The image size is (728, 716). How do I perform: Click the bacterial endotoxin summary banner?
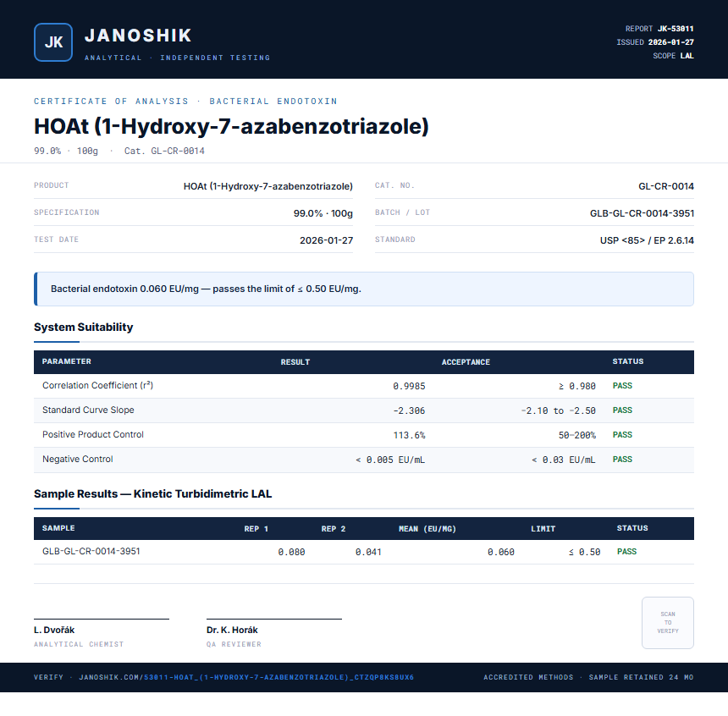pos(364,289)
